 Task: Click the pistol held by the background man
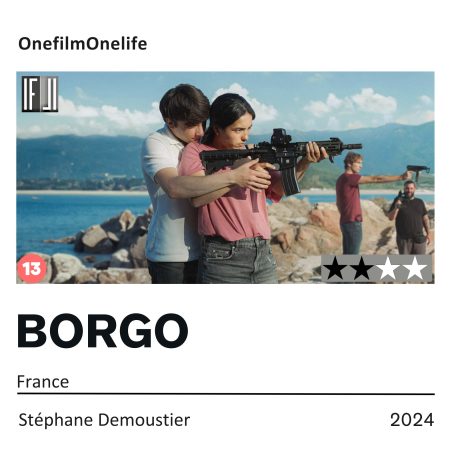418,171
